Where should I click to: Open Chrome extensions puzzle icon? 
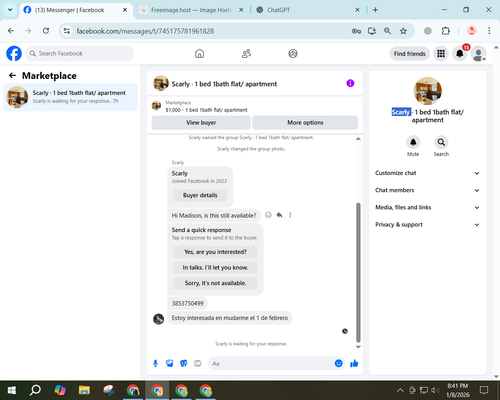coord(446,31)
